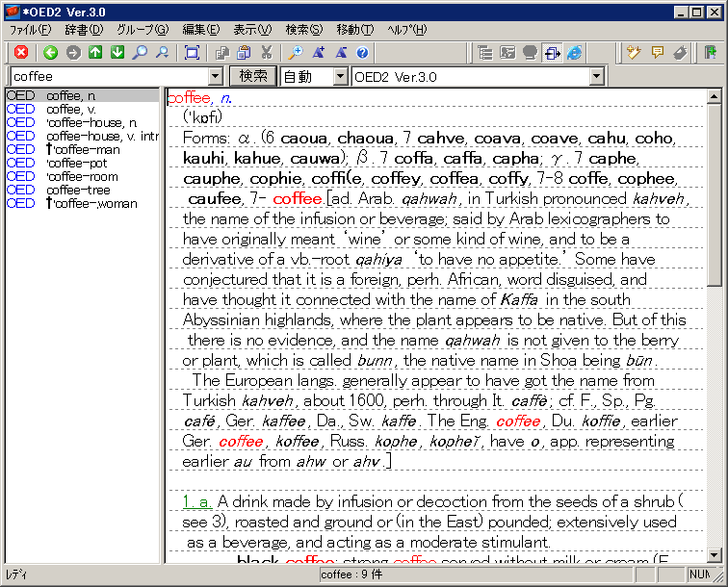Click the scrollbar up arrow in entry pane
The width and height of the screenshot is (728, 587).
point(714,96)
